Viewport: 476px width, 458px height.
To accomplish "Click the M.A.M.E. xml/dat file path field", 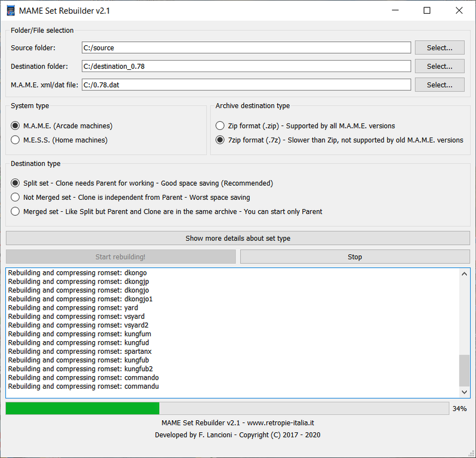I will point(246,85).
